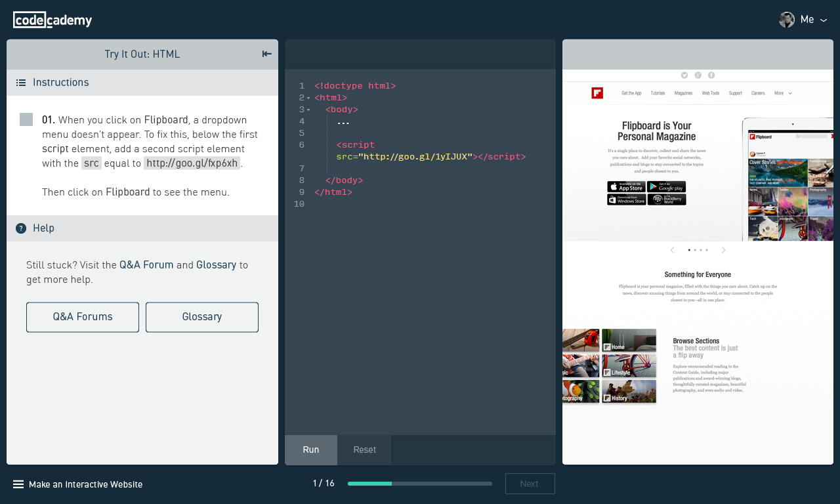Viewport: 840px width, 504px height.
Task: Click the Glossary button
Action: [x=202, y=317]
